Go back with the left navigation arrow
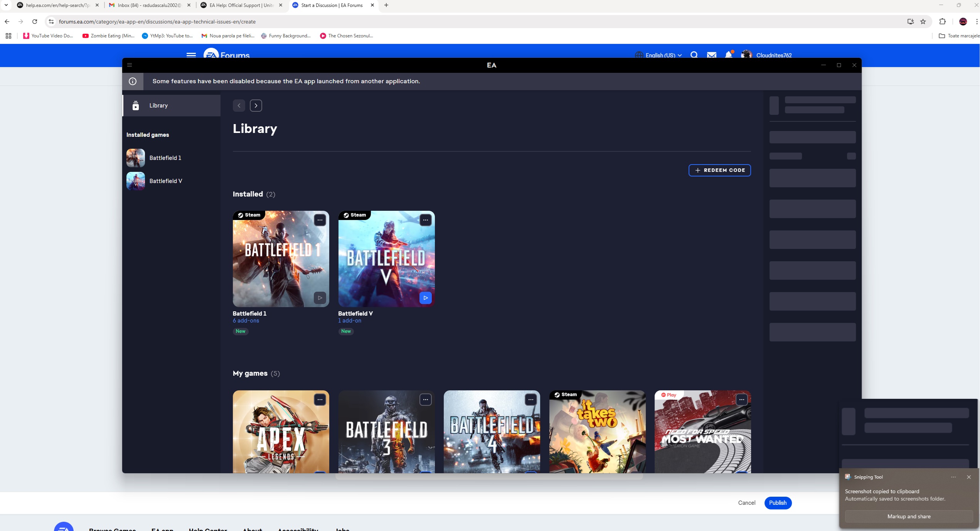Viewport: 980px width, 531px height. (239, 106)
